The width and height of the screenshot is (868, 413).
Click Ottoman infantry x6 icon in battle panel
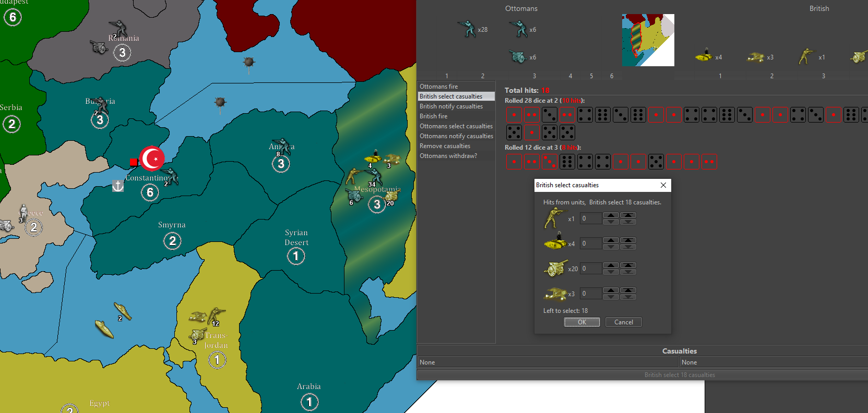518,29
